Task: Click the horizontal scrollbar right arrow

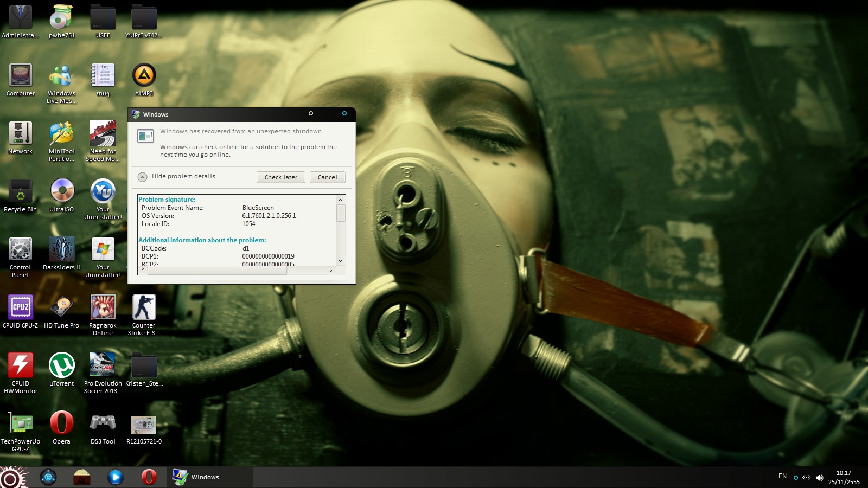Action: point(331,270)
